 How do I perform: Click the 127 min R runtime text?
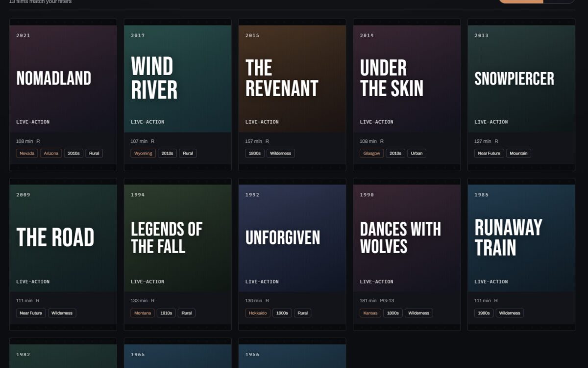click(x=486, y=141)
